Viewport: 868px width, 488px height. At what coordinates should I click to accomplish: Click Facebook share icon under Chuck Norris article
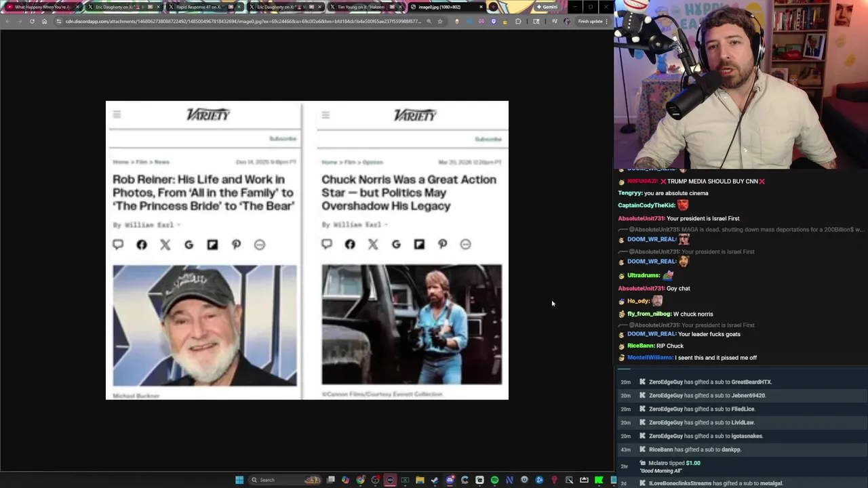350,244
